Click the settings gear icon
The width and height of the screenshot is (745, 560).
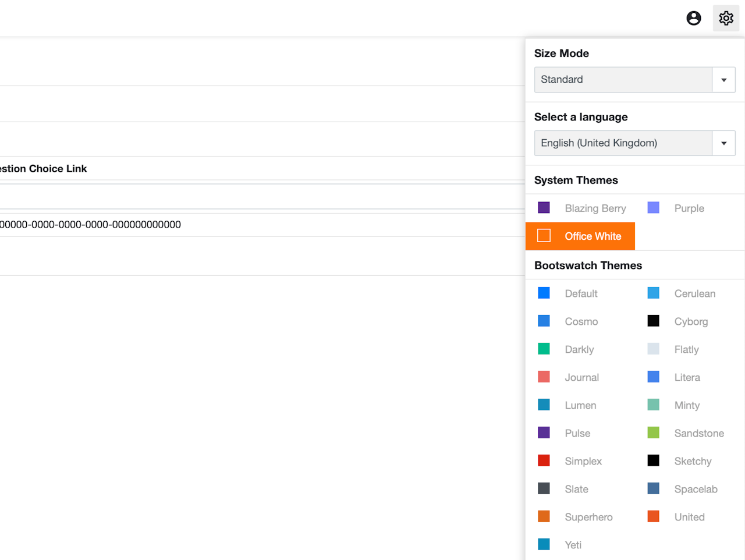[x=726, y=19]
